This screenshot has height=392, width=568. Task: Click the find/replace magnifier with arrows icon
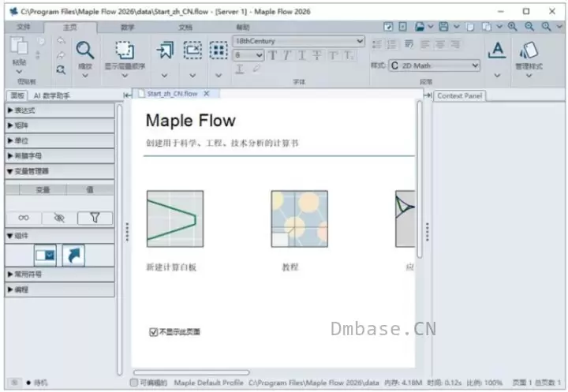(x=61, y=69)
